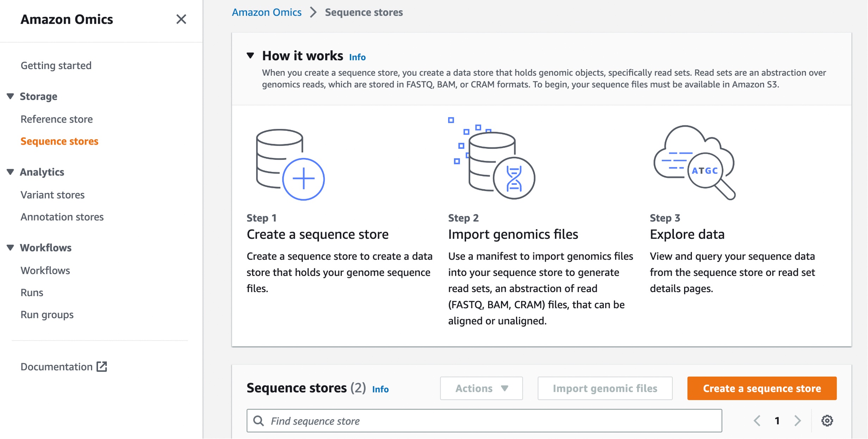868x439 pixels.
Task: Click the DNA database Step 2 icon
Action: [492, 159]
